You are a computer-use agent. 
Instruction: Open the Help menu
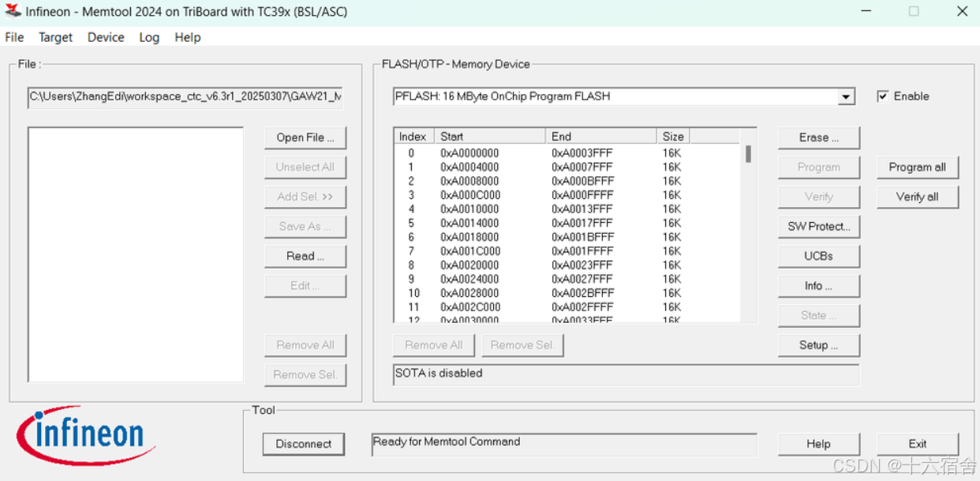[188, 37]
